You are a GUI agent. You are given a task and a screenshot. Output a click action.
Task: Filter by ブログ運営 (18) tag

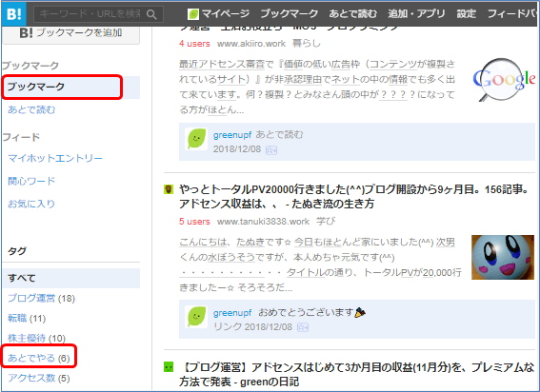(x=41, y=299)
